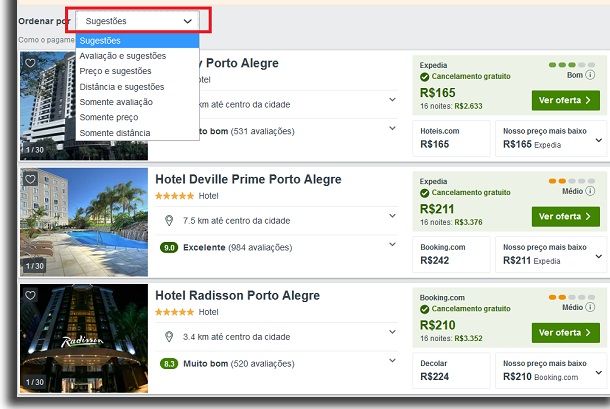Click 16 noites: R$3.352 total text
This screenshot has width=610, height=409.
point(451,339)
